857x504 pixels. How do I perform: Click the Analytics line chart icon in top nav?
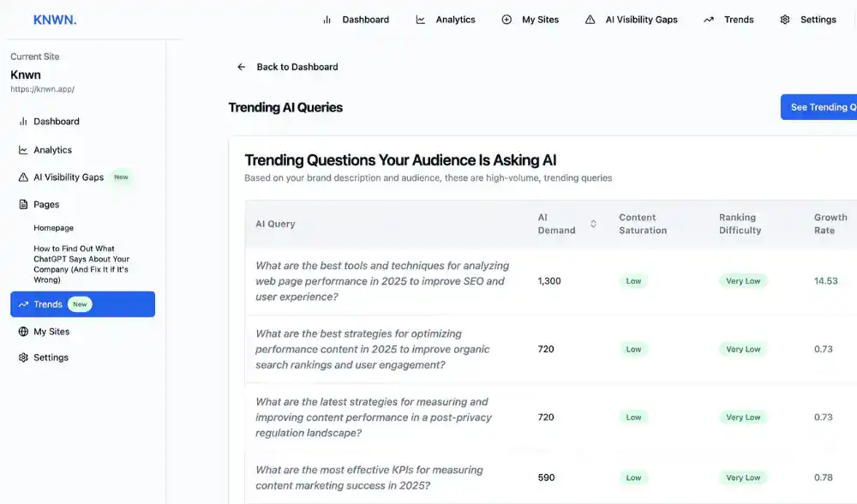(x=421, y=20)
